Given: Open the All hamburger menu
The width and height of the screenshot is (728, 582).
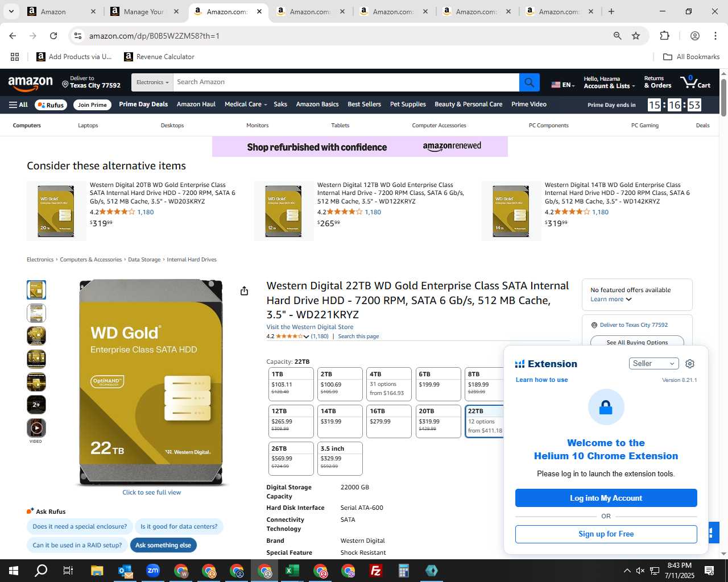Looking at the screenshot, I should coord(18,105).
